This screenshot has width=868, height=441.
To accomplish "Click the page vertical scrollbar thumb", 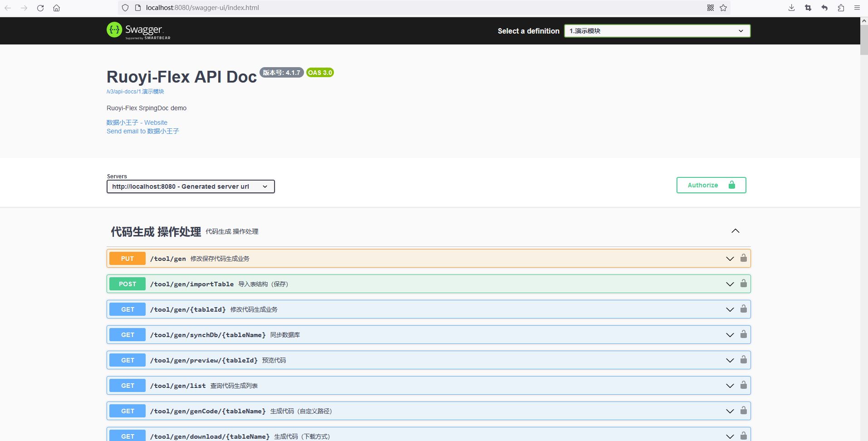I will (864, 40).
